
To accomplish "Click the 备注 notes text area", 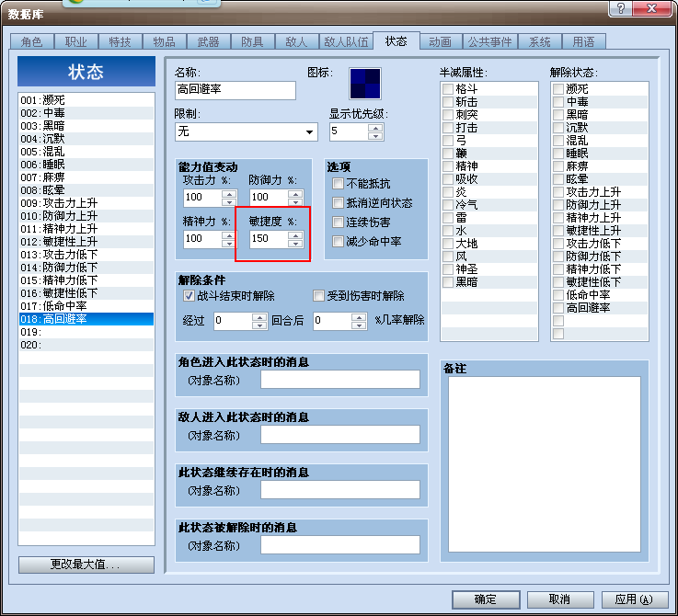I will point(545,464).
